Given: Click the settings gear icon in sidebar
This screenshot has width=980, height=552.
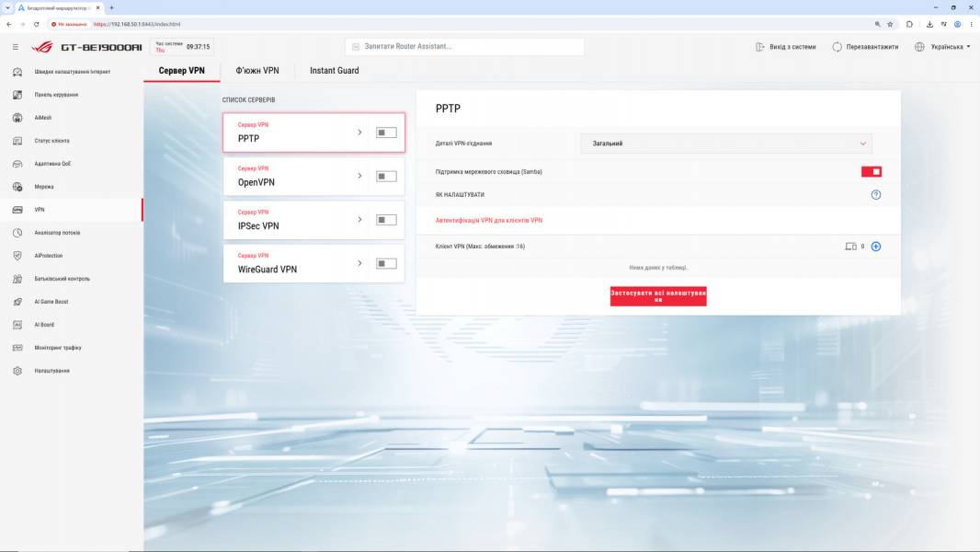Looking at the screenshot, I should coord(17,371).
